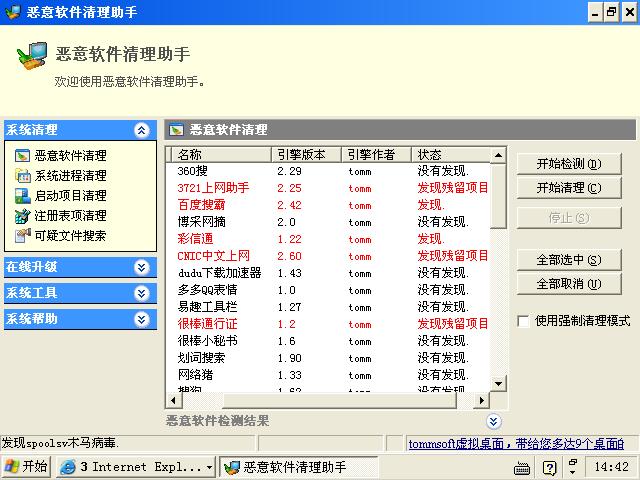Click the list's vertical scrollbar thumb
Viewport: 640px width, 480px height.
click(498, 196)
